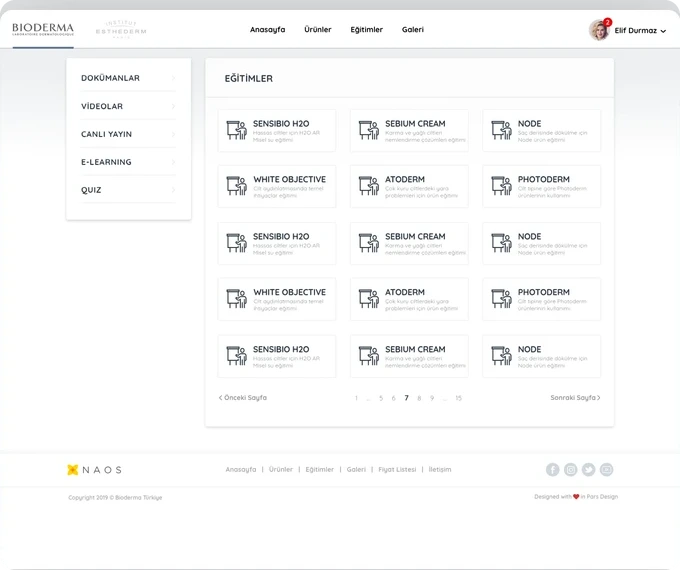Open Fiyat Listesi link in the footer
The image size is (680, 570).
click(397, 469)
